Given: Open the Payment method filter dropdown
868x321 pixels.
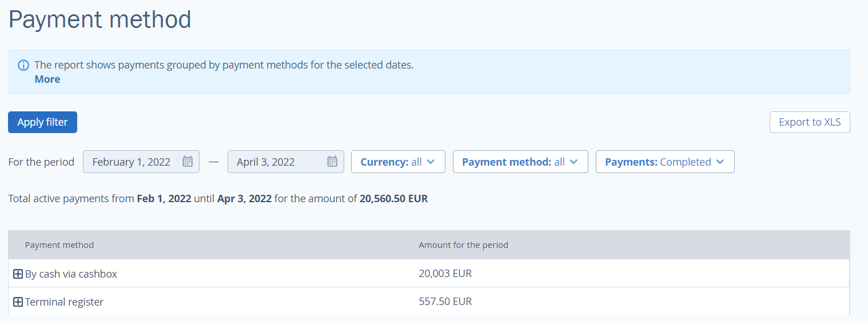Looking at the screenshot, I should tap(520, 162).
